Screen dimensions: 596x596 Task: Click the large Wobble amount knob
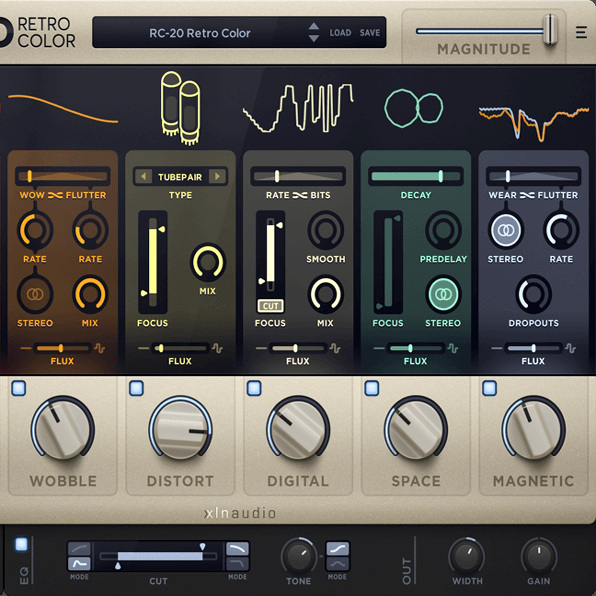[63, 429]
